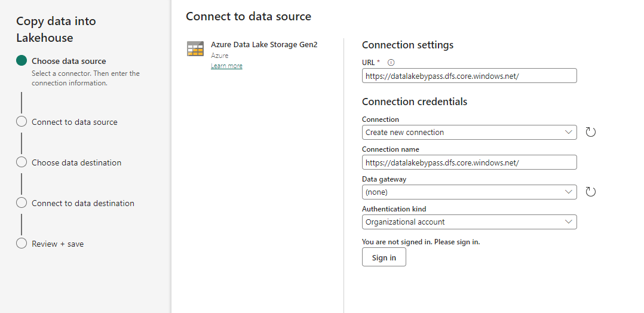The height and width of the screenshot is (313, 644).
Task: Select the Choose data destination step circle
Action: (x=22, y=162)
